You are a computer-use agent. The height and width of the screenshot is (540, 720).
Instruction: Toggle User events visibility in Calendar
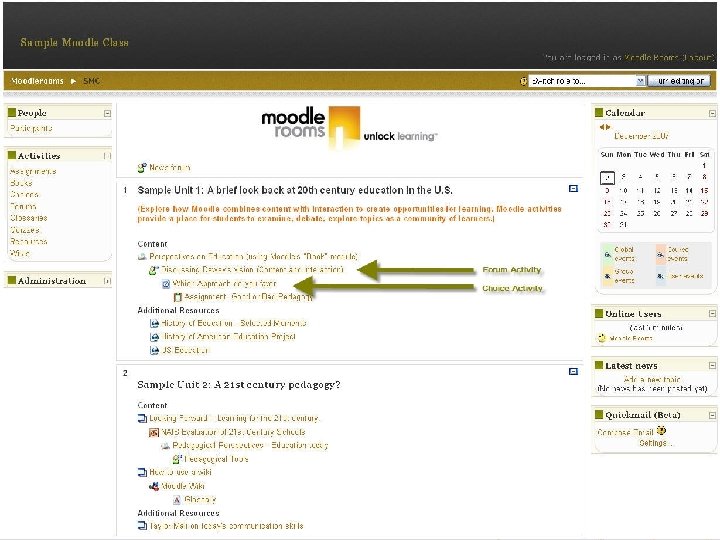[x=660, y=276]
